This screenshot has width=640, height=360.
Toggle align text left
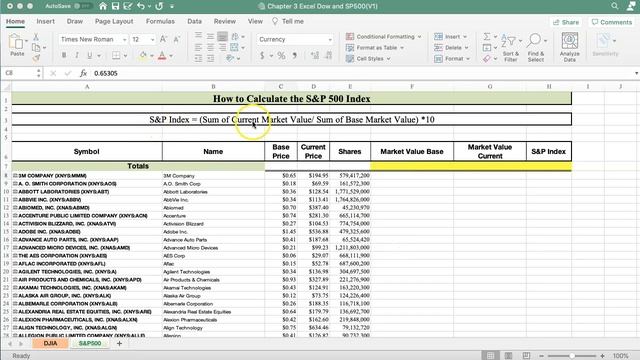(198, 47)
